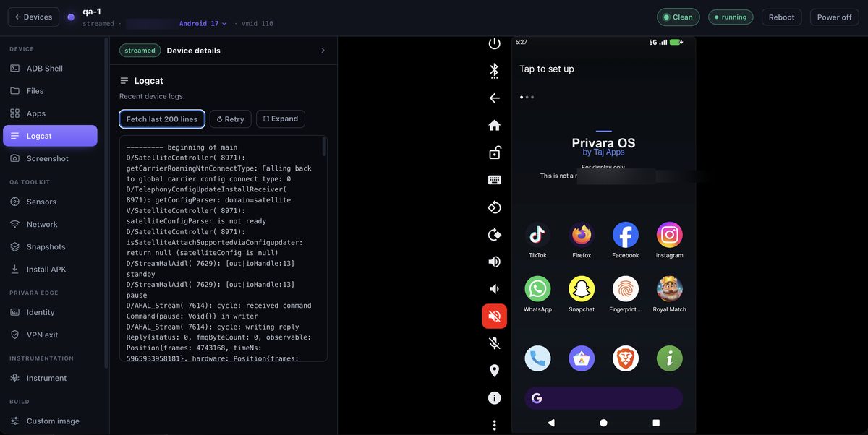The height and width of the screenshot is (435, 868).
Task: Select the Logcat sidebar item
Action: click(x=50, y=136)
